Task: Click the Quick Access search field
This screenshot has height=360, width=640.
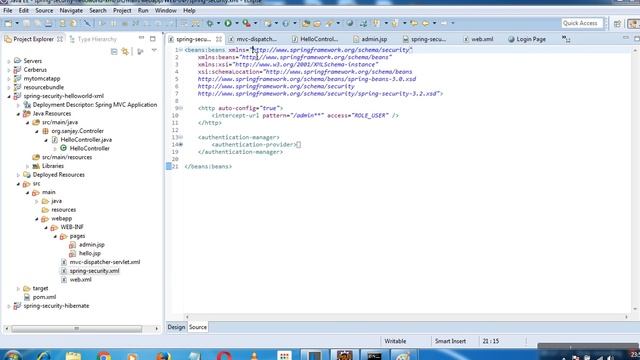Action: coord(582,23)
